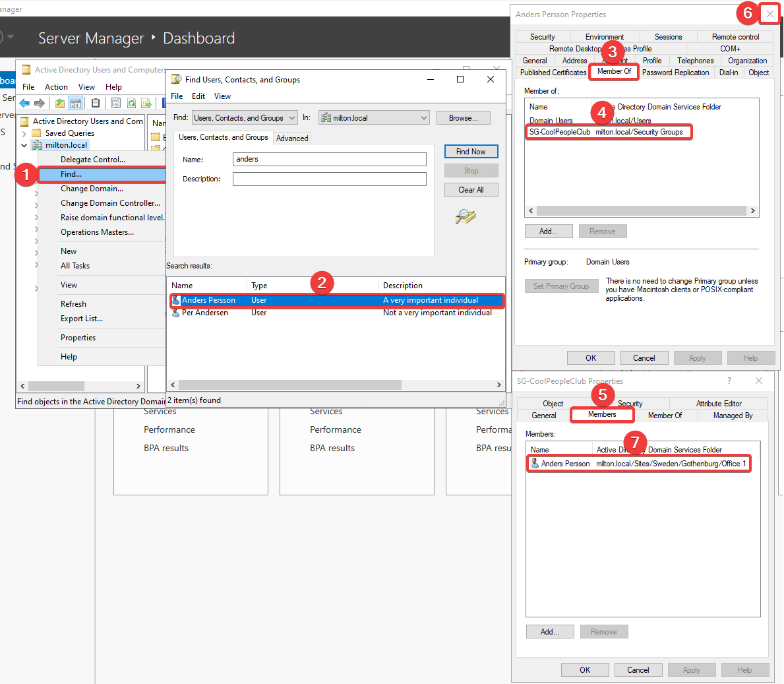This screenshot has width=784, height=684.
Task: Collapse the milton.local domain node
Action: (x=24, y=145)
